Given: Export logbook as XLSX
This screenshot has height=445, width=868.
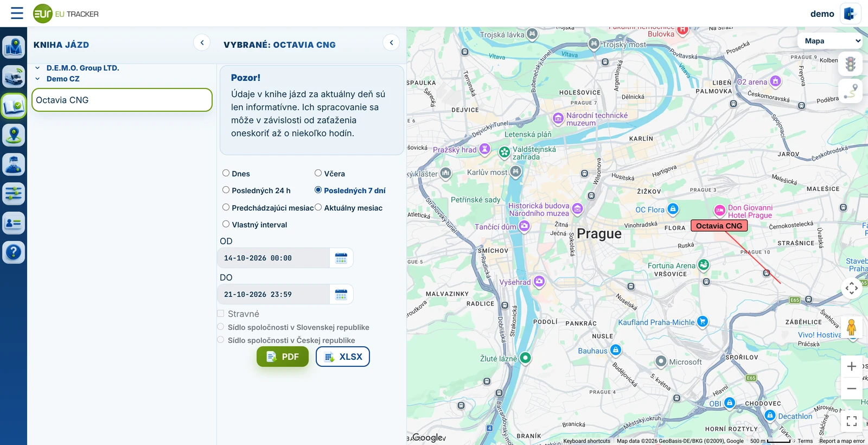Looking at the screenshot, I should point(343,357).
